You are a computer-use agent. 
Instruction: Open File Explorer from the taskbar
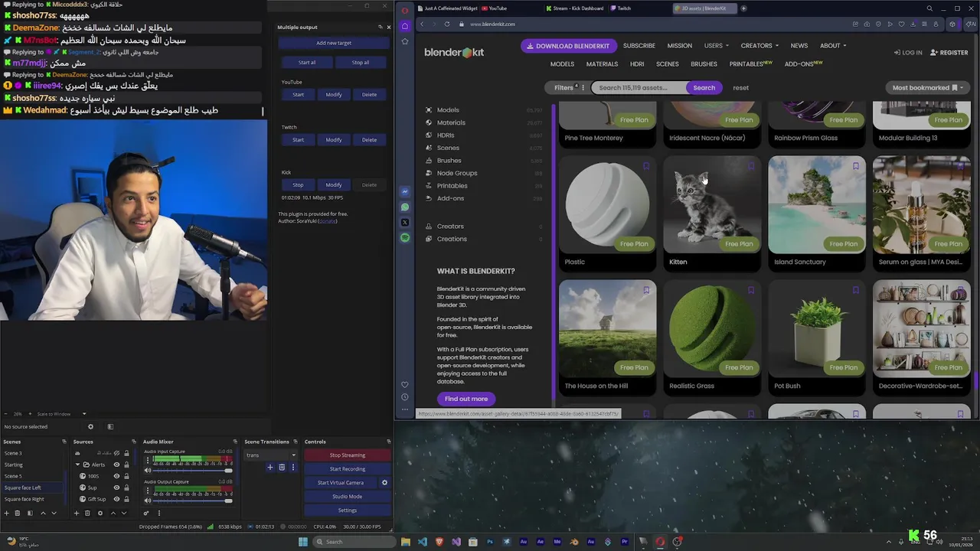[x=405, y=542]
